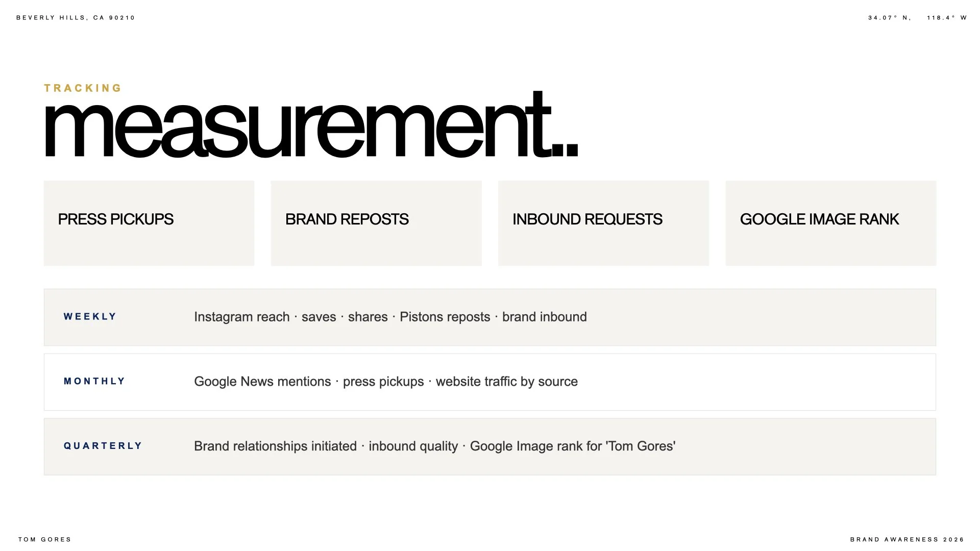Click the MONTHLY row label
This screenshot has height=551, width=980.
point(94,381)
